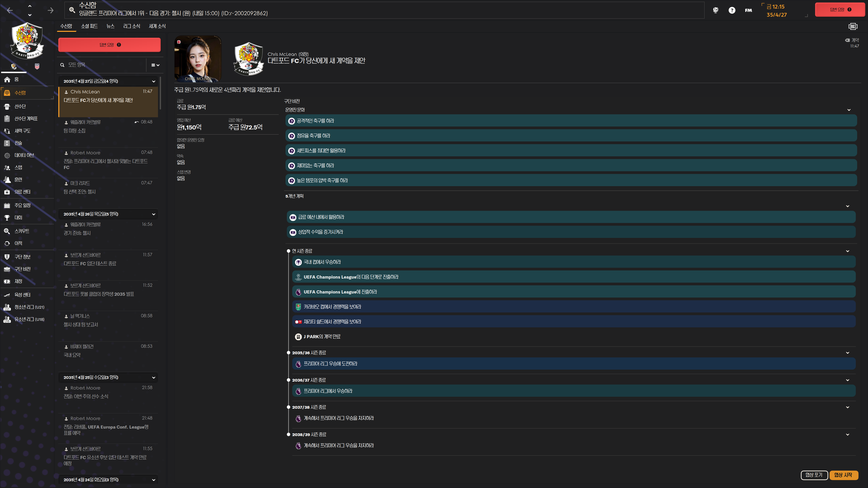Viewport: 868px width, 488px height.
Task: Switch to the League News (리그 소식) tab
Action: pyautogui.click(x=132, y=26)
